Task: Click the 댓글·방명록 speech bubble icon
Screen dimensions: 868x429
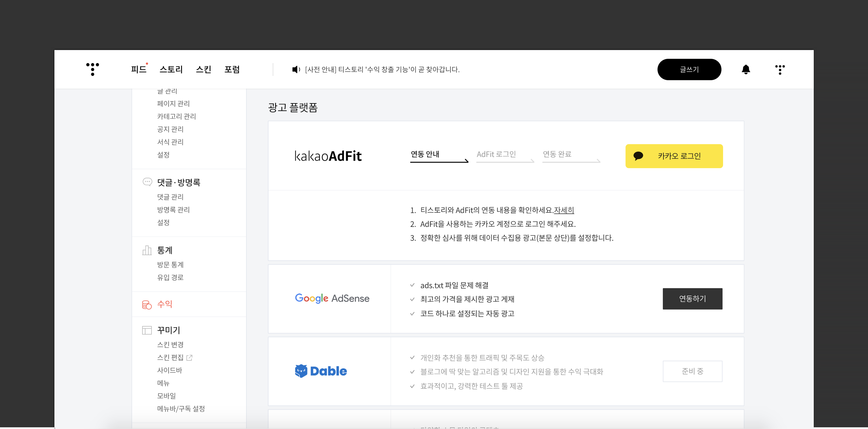Action: click(147, 182)
